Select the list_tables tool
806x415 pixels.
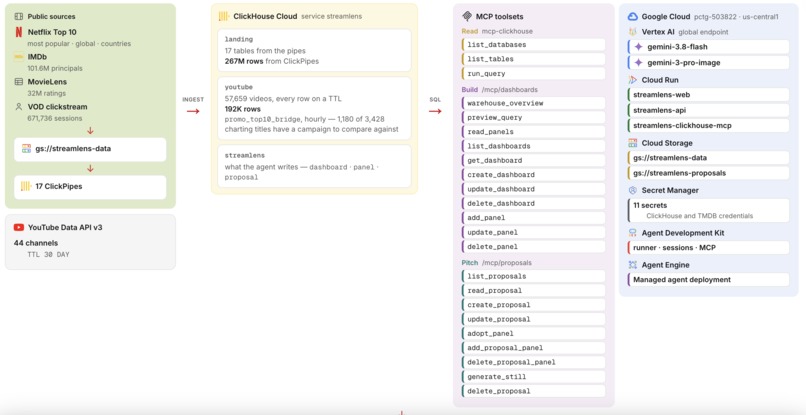(534, 59)
